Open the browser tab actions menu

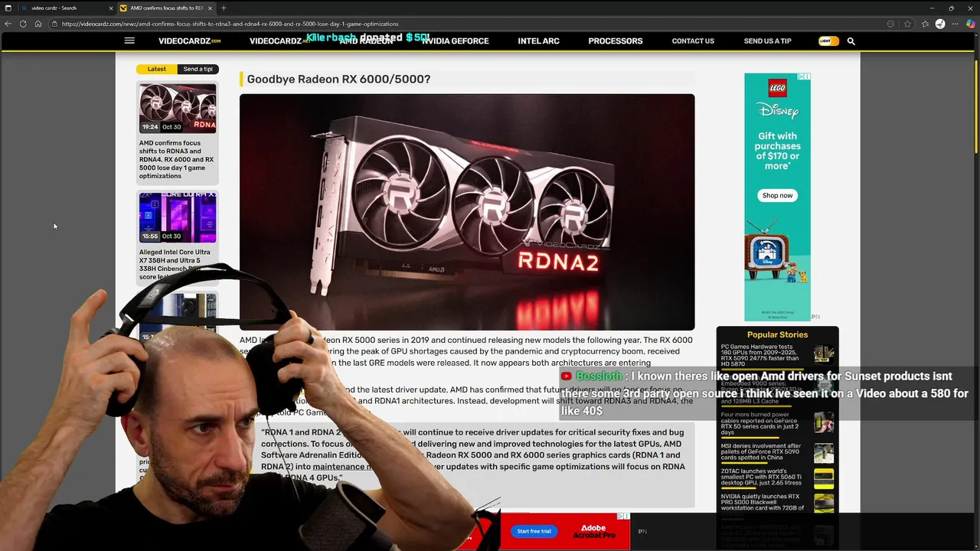8,8
